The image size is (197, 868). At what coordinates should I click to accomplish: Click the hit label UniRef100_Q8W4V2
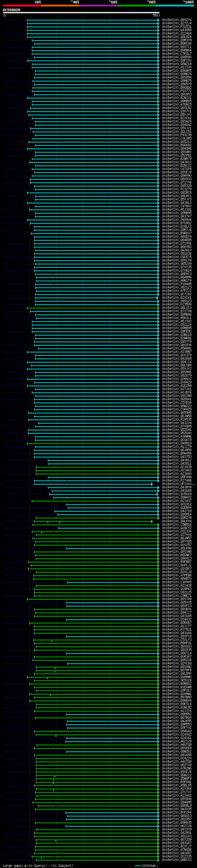pos(176,497)
